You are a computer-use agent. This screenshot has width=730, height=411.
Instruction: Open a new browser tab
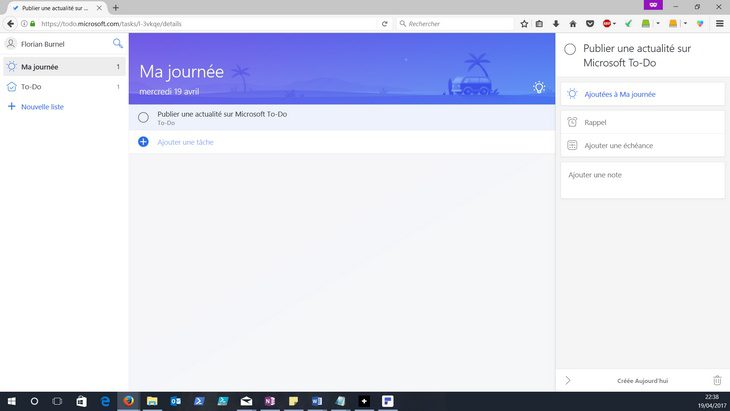116,8
